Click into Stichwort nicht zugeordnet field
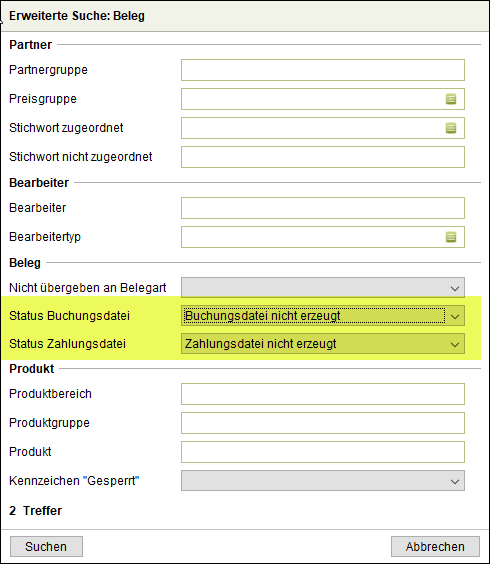The image size is (490, 564). pyautogui.click(x=323, y=157)
